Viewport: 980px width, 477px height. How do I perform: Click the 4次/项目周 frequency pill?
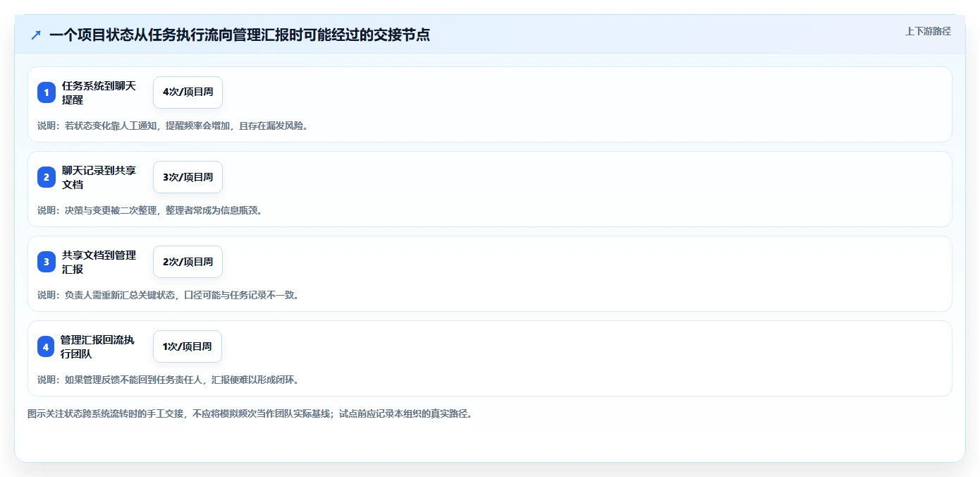(x=188, y=92)
